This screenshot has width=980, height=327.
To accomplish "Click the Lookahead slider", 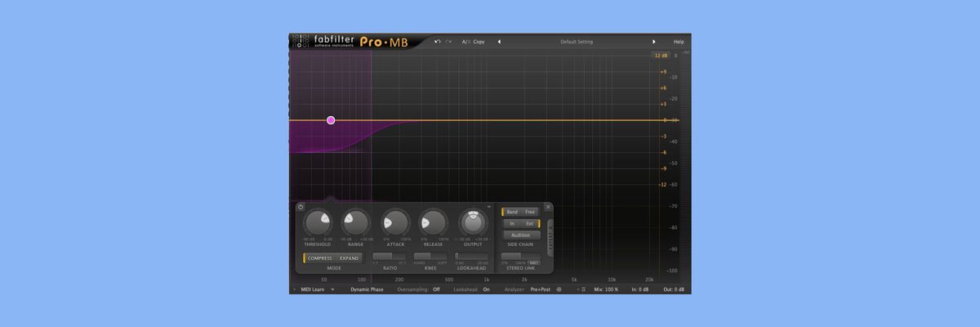I will [x=471, y=257].
